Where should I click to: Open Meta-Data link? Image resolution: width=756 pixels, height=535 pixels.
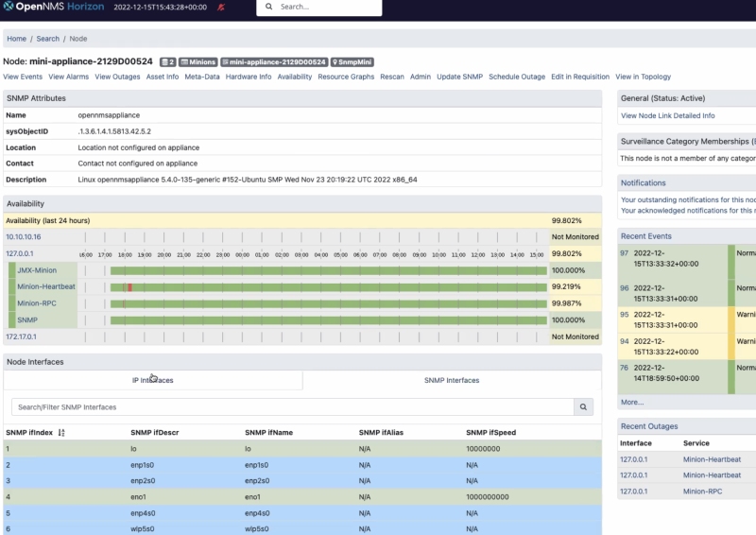[x=202, y=77]
